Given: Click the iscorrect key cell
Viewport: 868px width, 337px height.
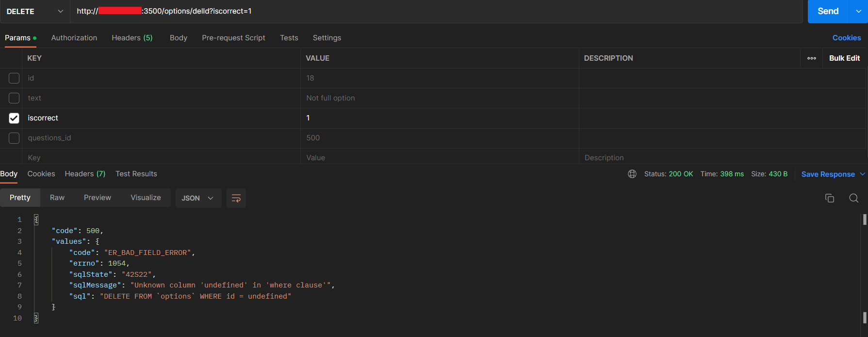Looking at the screenshot, I should point(161,118).
